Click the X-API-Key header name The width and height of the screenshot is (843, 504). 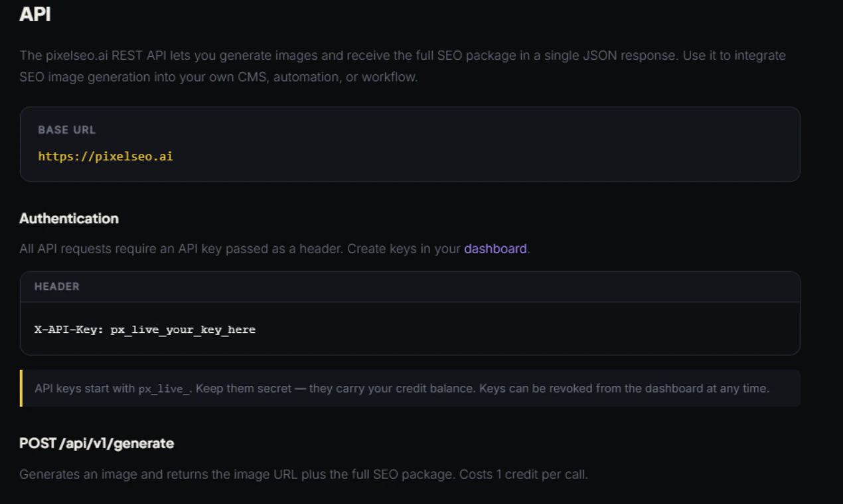[68, 330]
